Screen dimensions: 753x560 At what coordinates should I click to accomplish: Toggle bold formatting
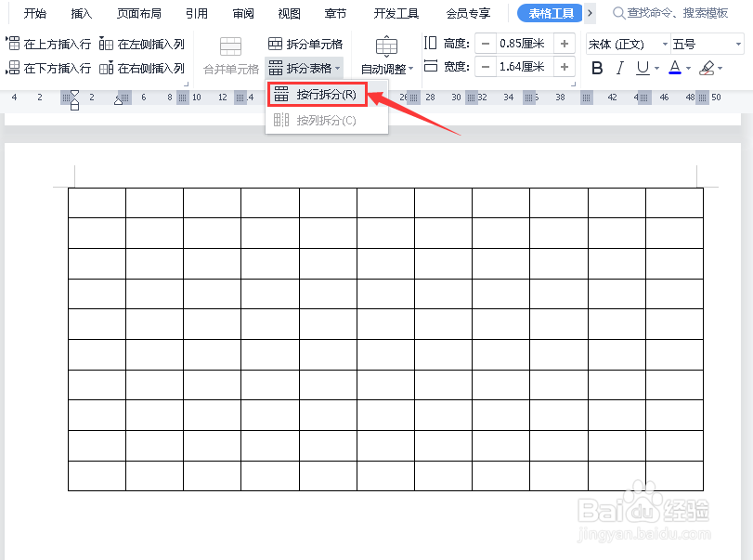tap(596, 67)
